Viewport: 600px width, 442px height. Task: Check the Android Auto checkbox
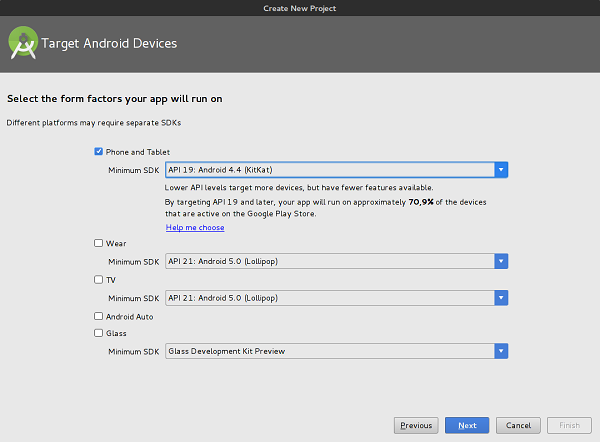click(98, 316)
